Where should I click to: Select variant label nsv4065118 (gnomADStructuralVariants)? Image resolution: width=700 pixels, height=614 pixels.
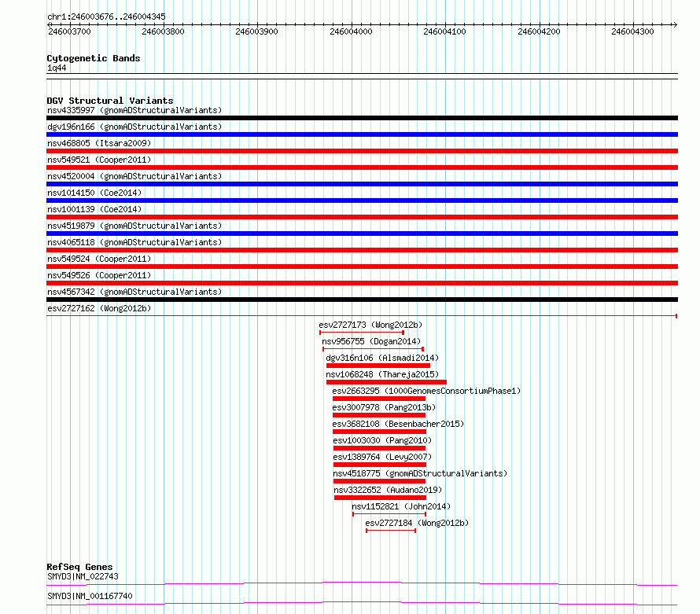(134, 242)
